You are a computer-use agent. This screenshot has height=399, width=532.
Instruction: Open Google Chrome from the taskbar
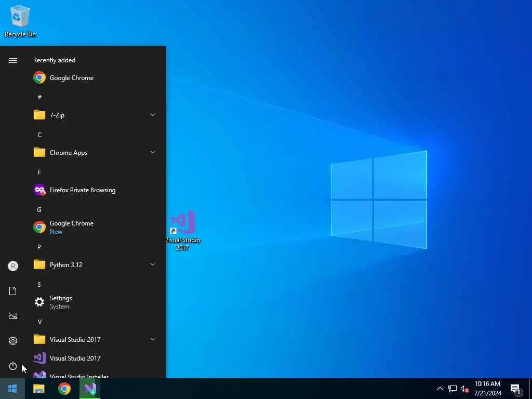coord(64,389)
